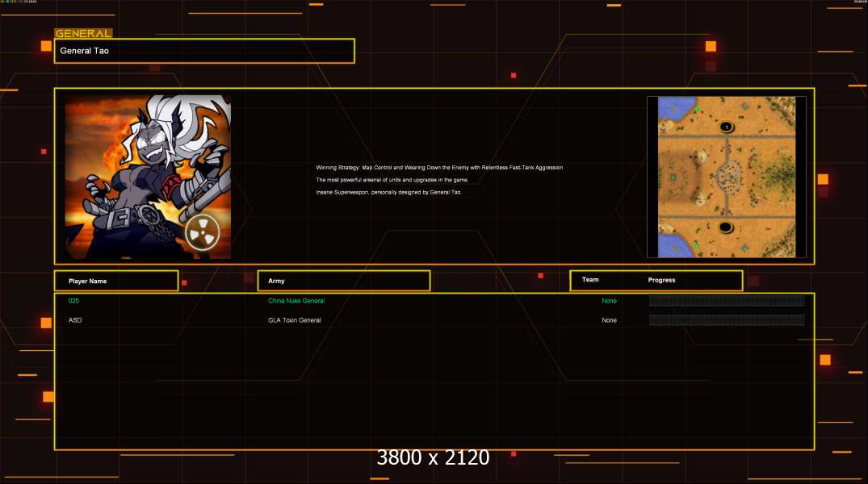Click the nuclear radiation emblem on portrait
This screenshot has width=868, height=484.
click(202, 233)
